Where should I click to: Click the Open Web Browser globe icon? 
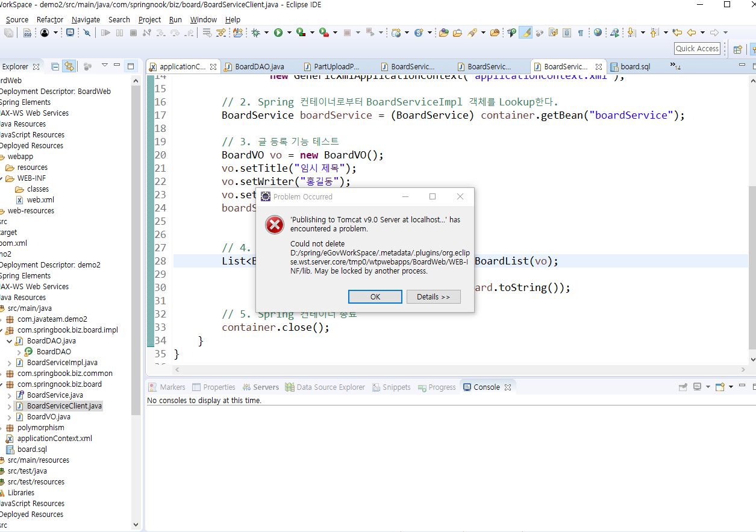598,33
